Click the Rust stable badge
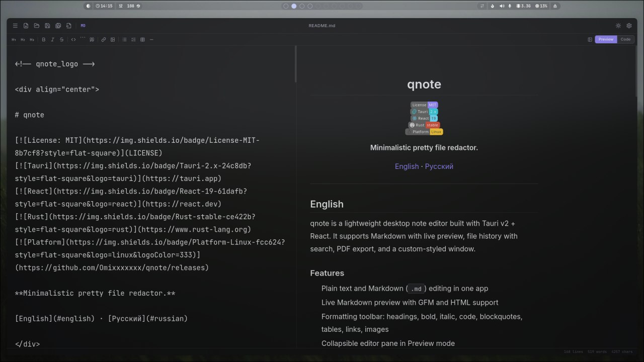Image resolution: width=644 pixels, height=362 pixels. (424, 125)
